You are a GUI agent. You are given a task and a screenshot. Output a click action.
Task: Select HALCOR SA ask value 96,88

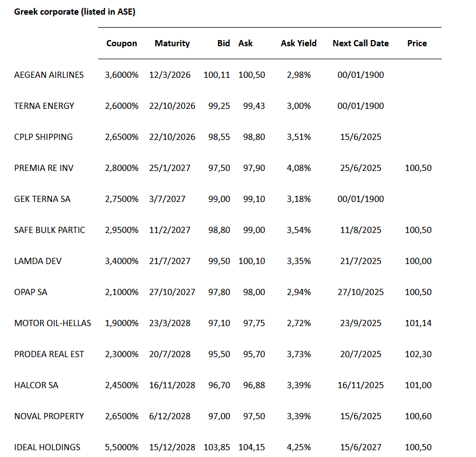[x=251, y=385]
